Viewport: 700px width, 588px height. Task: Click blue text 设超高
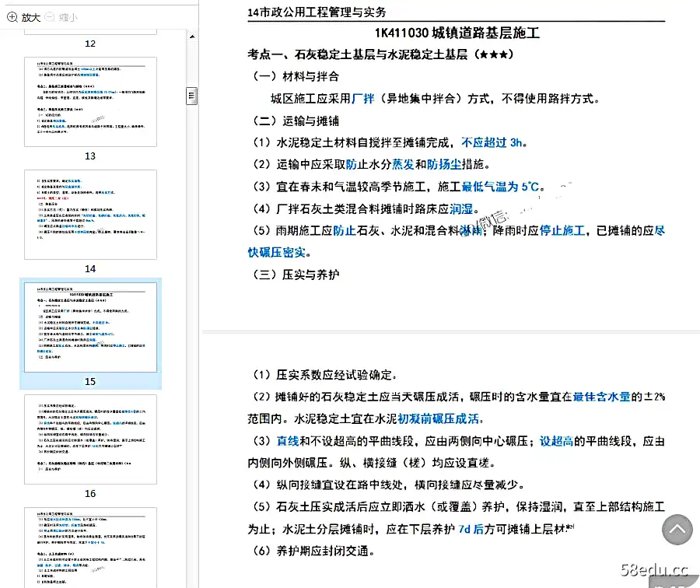click(x=556, y=441)
